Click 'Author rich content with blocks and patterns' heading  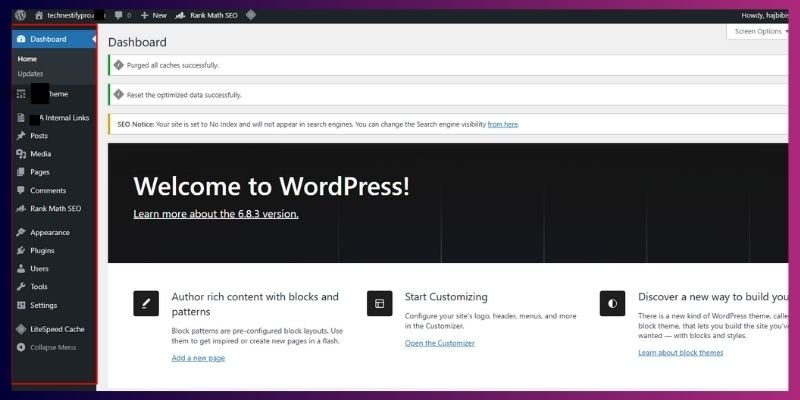coord(255,304)
